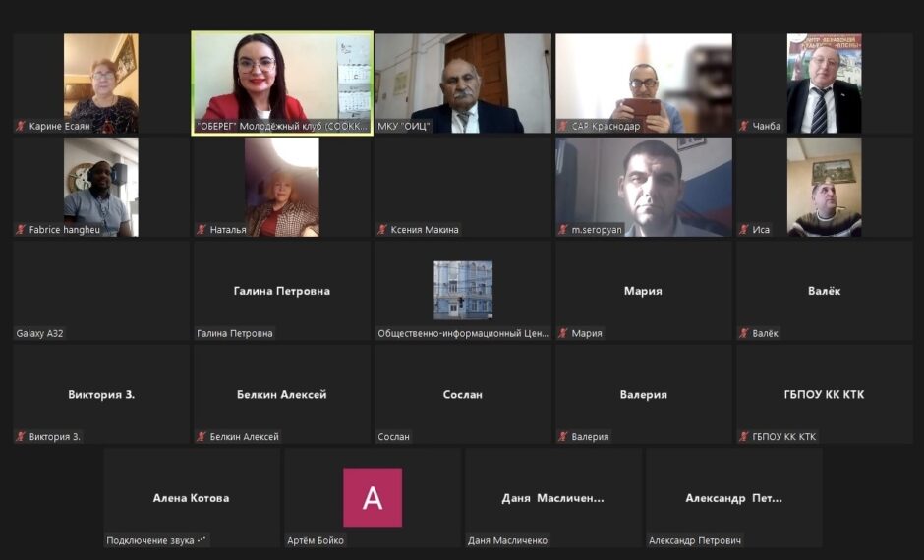Click the building picture of Общественно-информационный Центр

pos(463,290)
